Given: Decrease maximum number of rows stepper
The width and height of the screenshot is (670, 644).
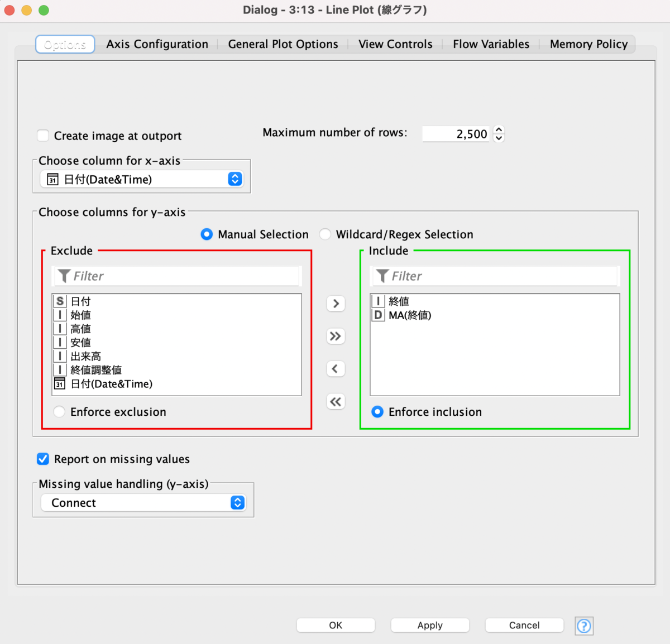Looking at the screenshot, I should [499, 138].
